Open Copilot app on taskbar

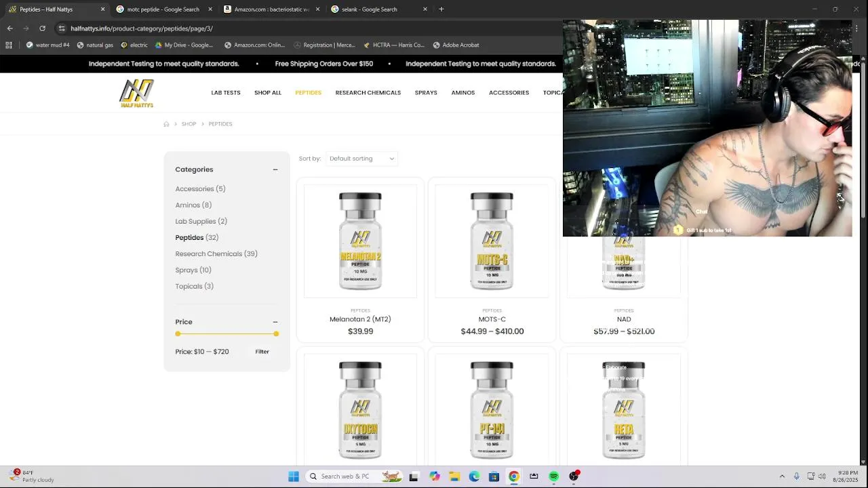coord(434,476)
